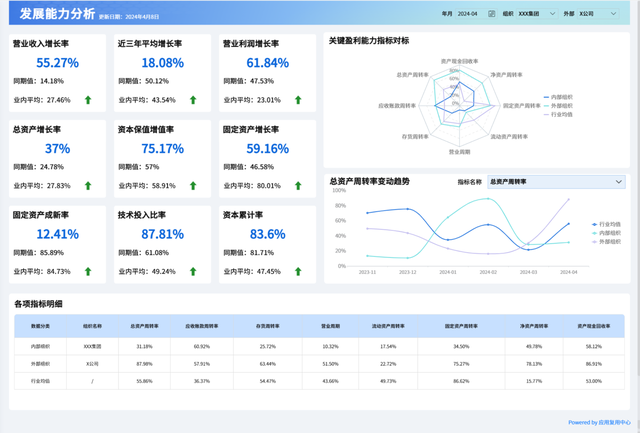Click green up arrow in 总资产增长率 card
Screen dimensions: 640x433
(x=88, y=186)
